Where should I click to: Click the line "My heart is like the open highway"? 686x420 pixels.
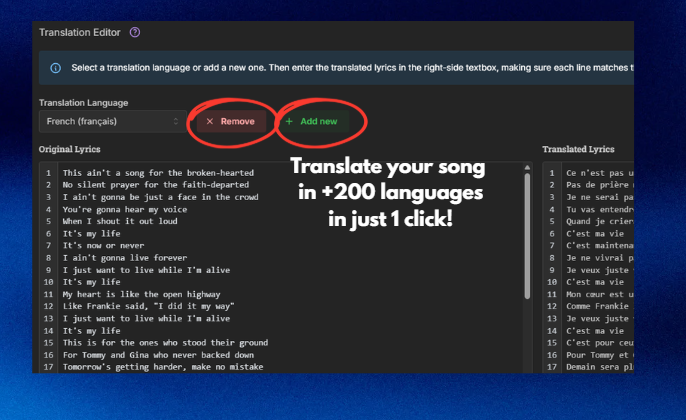tap(141, 294)
